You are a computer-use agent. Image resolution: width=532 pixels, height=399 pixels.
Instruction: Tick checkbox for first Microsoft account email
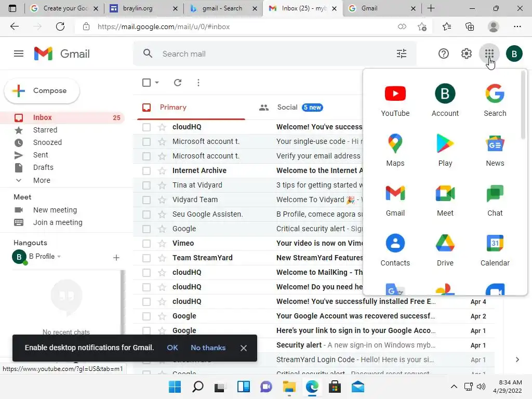tap(146, 141)
